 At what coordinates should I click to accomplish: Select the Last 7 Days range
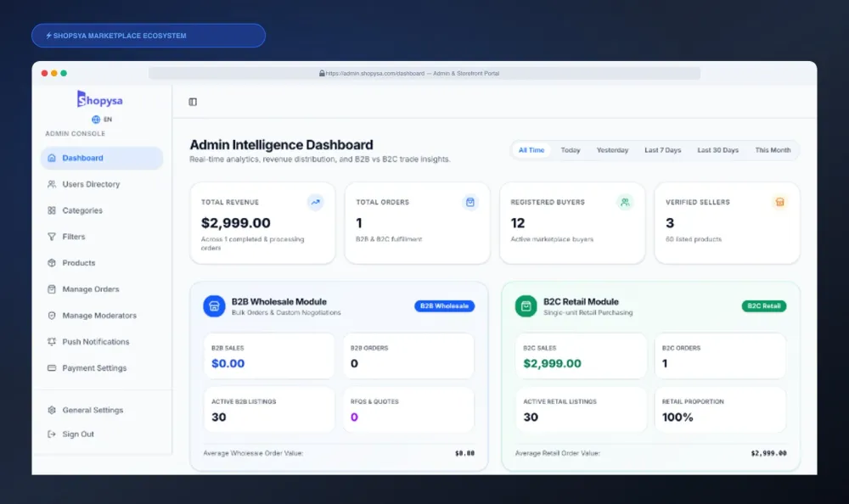[x=663, y=150]
